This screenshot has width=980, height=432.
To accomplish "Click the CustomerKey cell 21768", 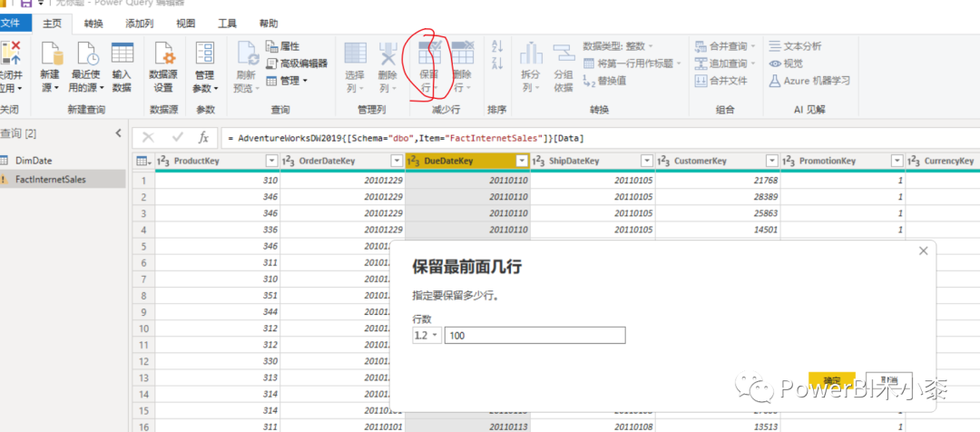I will click(x=718, y=181).
